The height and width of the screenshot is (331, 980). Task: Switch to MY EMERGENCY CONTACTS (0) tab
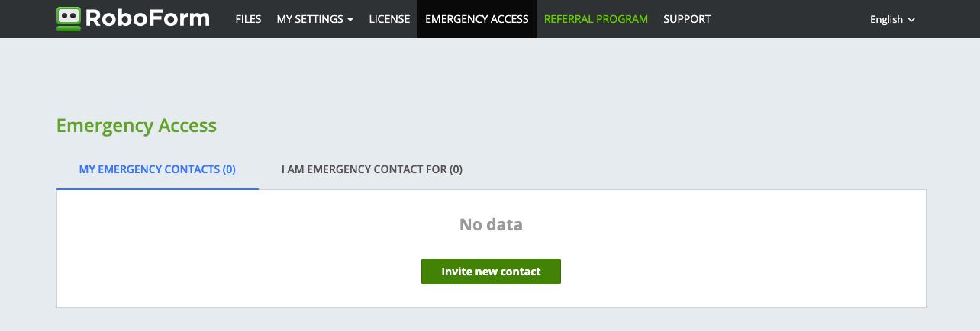tap(157, 169)
